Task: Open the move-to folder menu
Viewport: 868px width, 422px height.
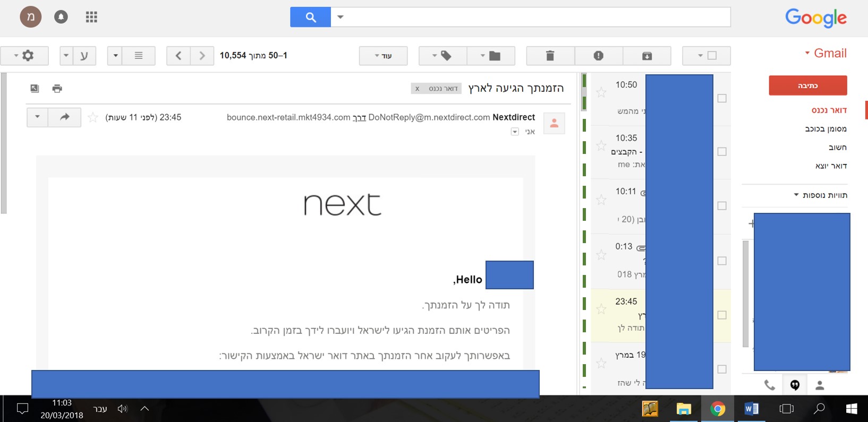Action: [491, 55]
